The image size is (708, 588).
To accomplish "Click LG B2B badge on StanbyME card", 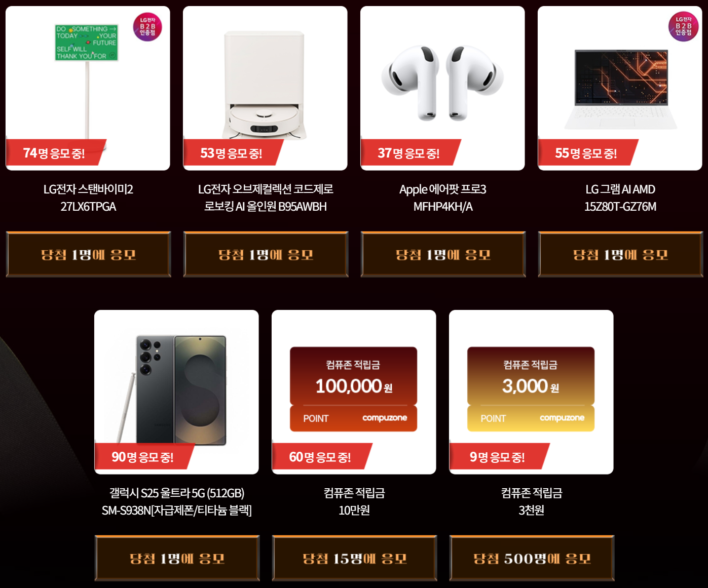I will coord(147,27).
